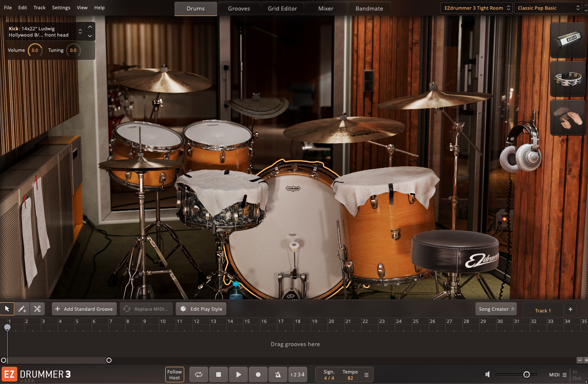
Task: Select the pencil draw tool
Action: 22,309
